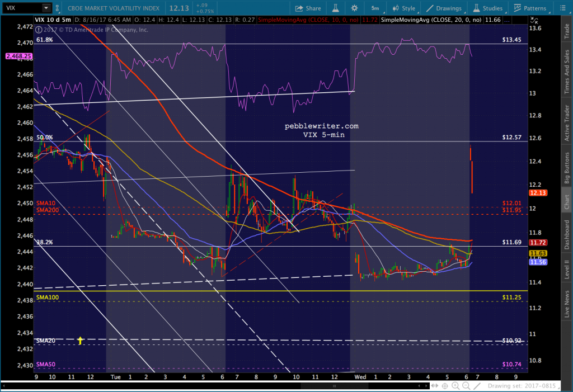Open the Drawings dropdown menu
The width and height of the screenshot is (573, 392).
[x=444, y=8]
